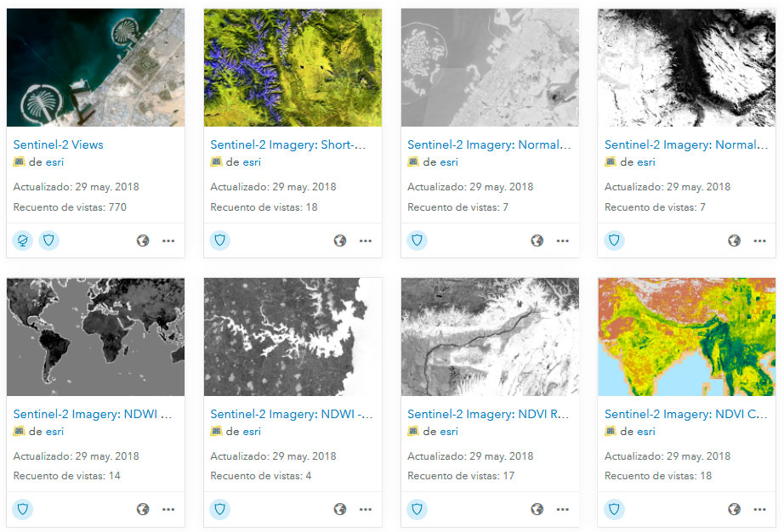Click the update date on the NDVI C… card
Viewport: 784px width, 532px height.
coord(668,456)
